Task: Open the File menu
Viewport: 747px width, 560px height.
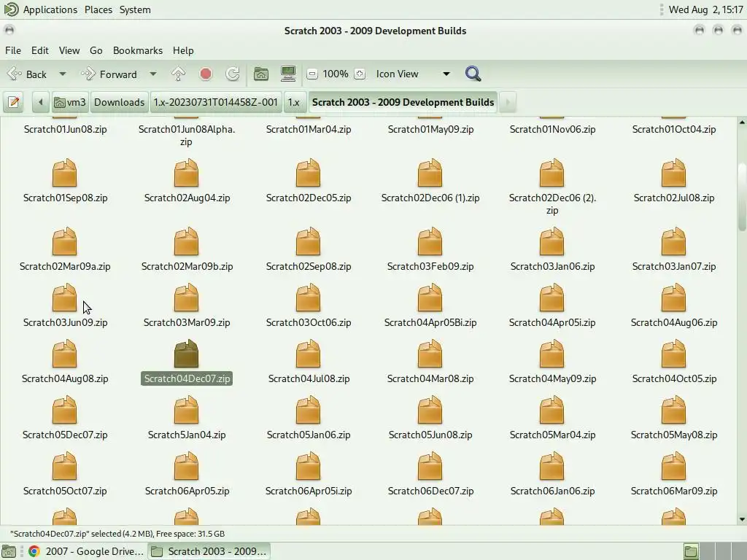Action: [x=13, y=50]
